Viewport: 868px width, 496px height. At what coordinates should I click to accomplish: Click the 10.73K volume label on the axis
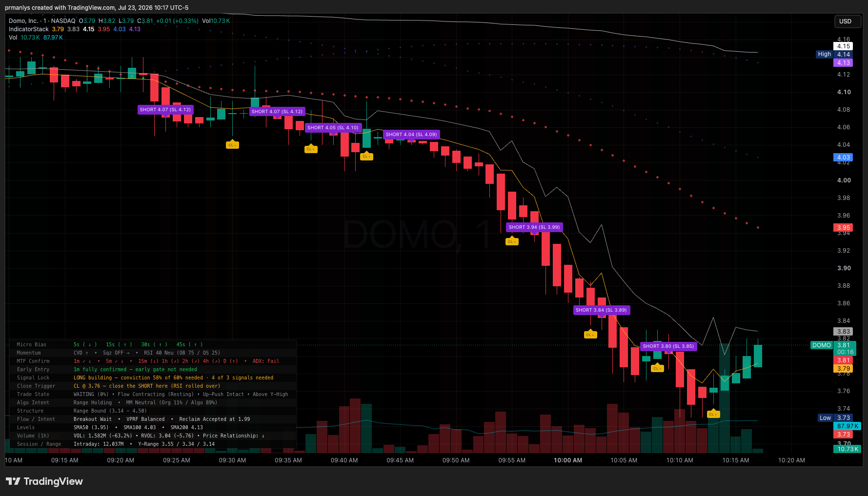(x=848, y=449)
